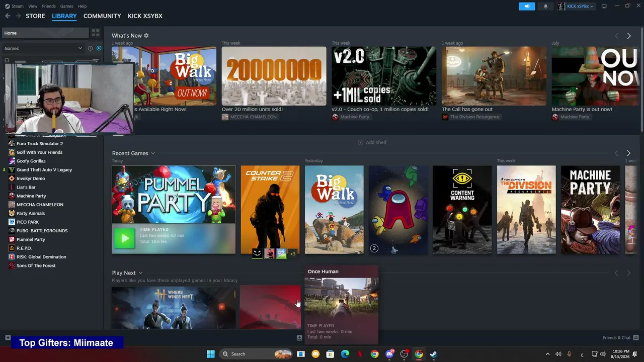Play Pummel Party with the green button
Viewport: 644px width, 362px height.
pyautogui.click(x=124, y=238)
